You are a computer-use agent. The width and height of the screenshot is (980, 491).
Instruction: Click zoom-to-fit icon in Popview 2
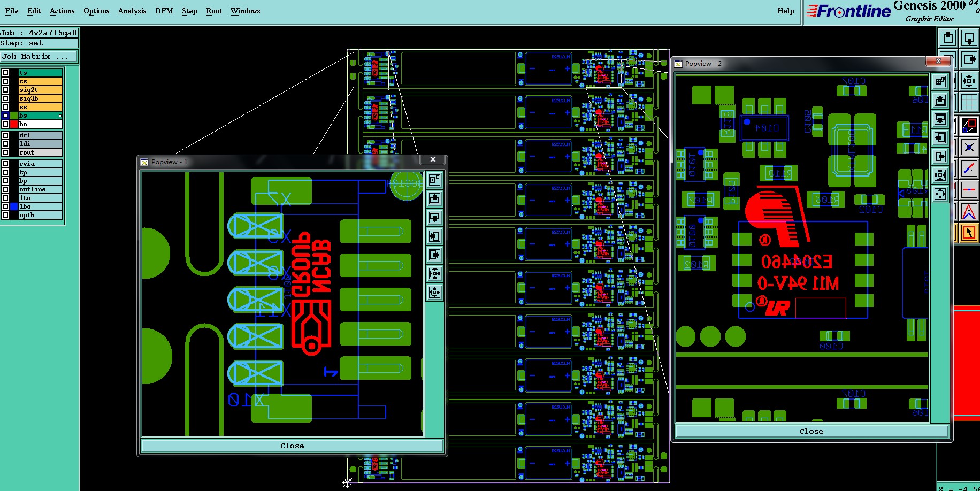click(x=940, y=175)
